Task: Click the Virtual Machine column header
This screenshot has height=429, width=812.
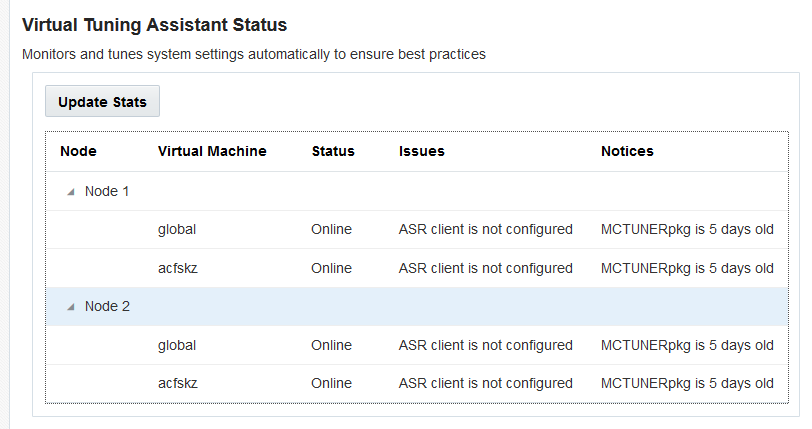Action: 212,151
